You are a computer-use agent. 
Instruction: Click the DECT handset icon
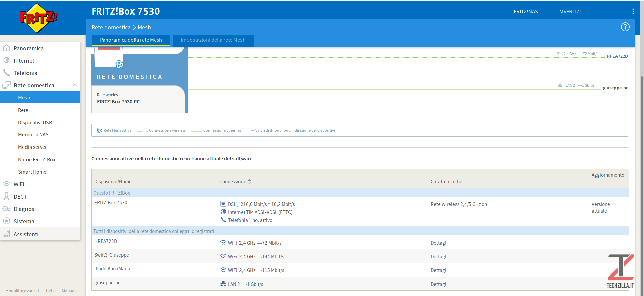[6, 196]
